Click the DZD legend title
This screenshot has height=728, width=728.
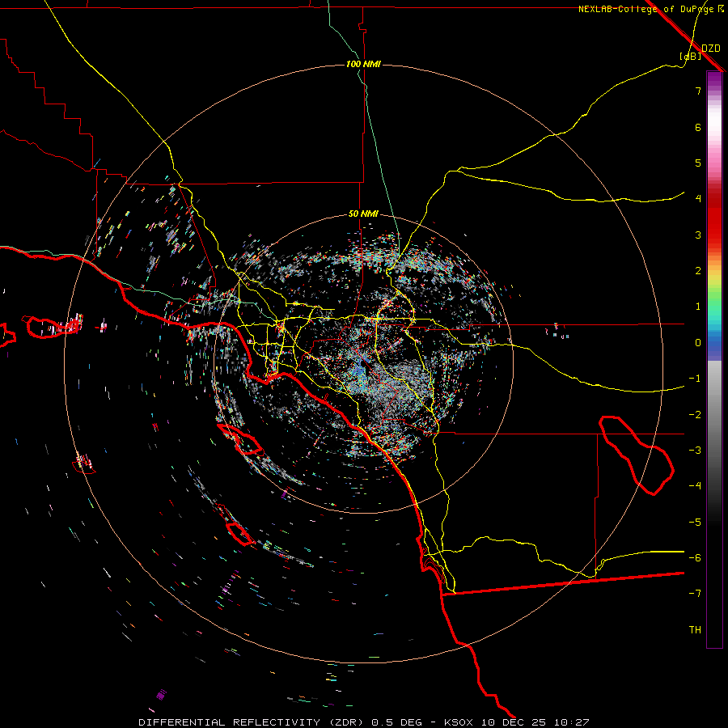pos(711,48)
